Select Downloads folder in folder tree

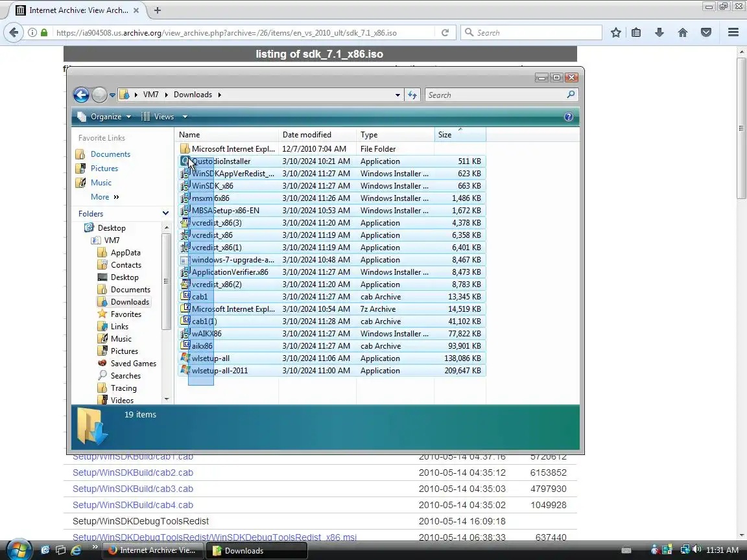tap(130, 302)
